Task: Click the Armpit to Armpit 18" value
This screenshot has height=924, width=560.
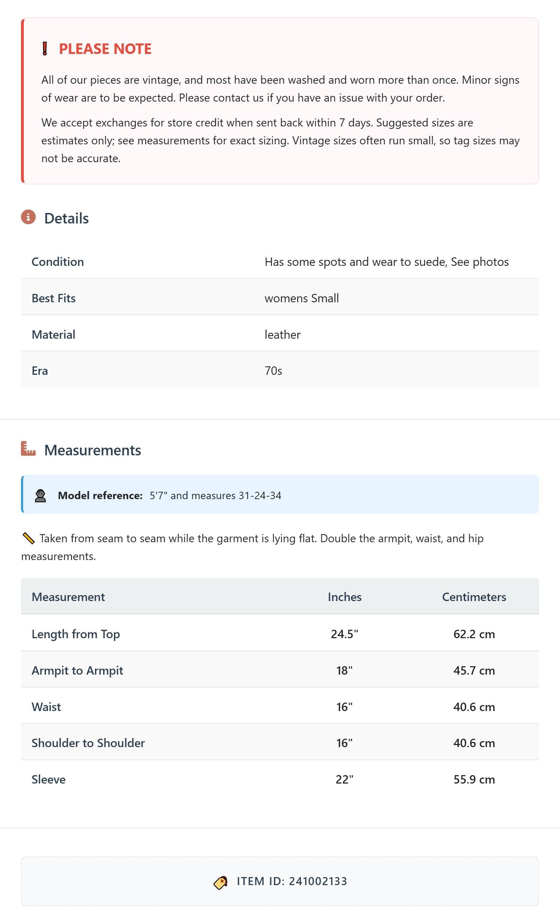Action: [344, 670]
